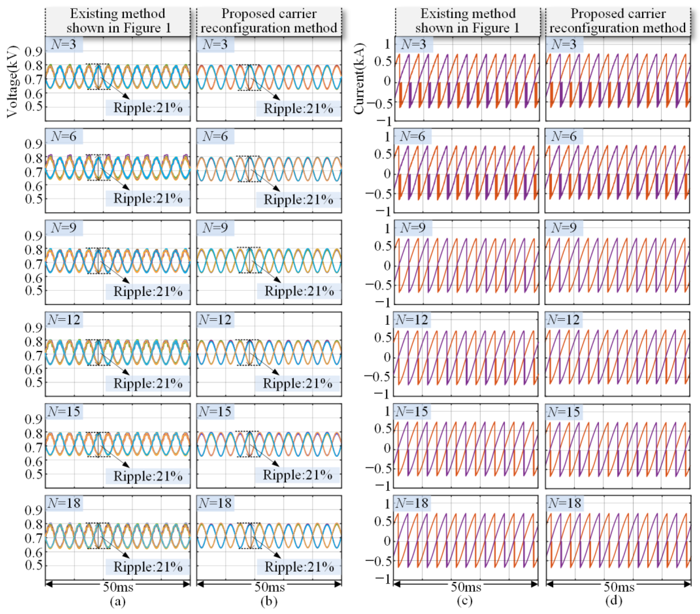Pick the N=15 label in column (b)
The image size is (700, 614).
click(x=215, y=411)
